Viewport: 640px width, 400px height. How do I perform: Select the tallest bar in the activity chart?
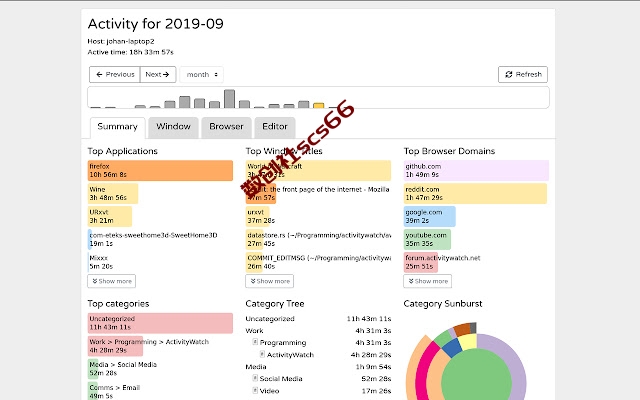click(x=229, y=99)
